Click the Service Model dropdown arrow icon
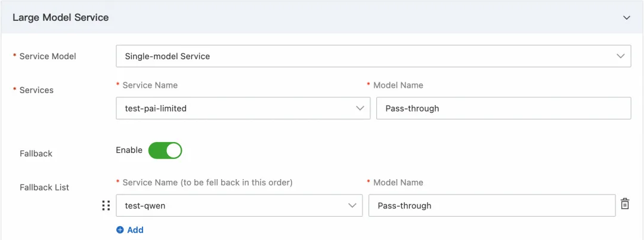644x240 pixels. click(x=620, y=56)
